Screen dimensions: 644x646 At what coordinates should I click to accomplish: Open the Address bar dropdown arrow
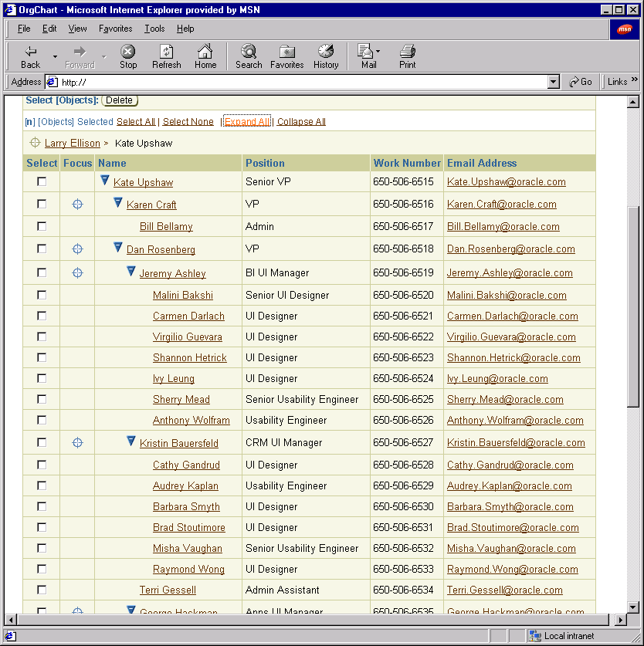click(x=553, y=82)
